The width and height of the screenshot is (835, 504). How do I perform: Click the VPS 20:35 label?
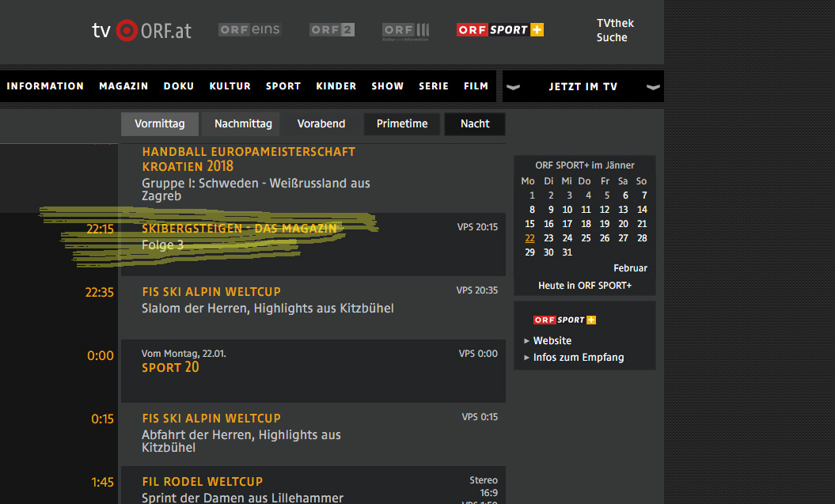477,290
